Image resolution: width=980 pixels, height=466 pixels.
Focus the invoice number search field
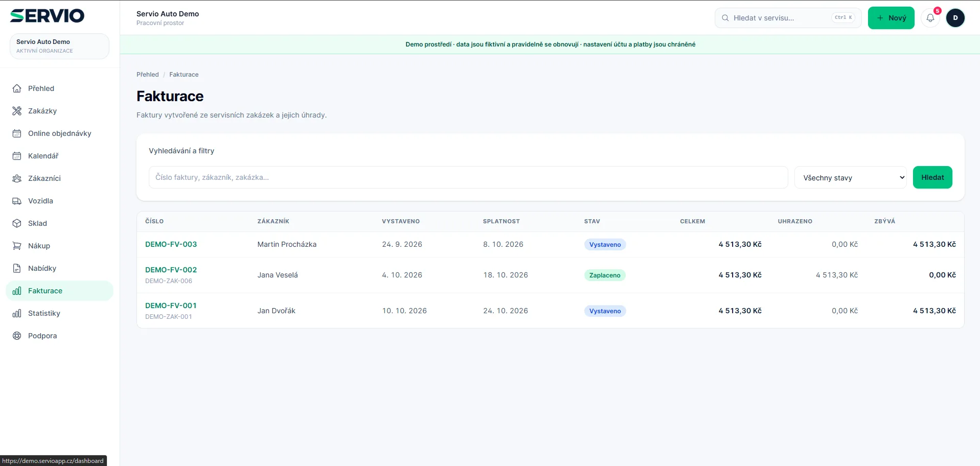(468, 177)
